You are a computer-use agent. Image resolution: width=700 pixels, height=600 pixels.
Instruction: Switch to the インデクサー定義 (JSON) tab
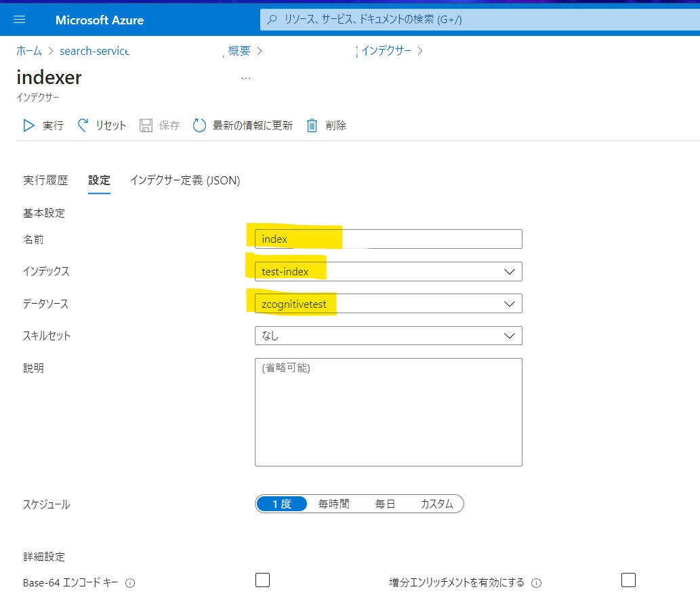coord(185,180)
